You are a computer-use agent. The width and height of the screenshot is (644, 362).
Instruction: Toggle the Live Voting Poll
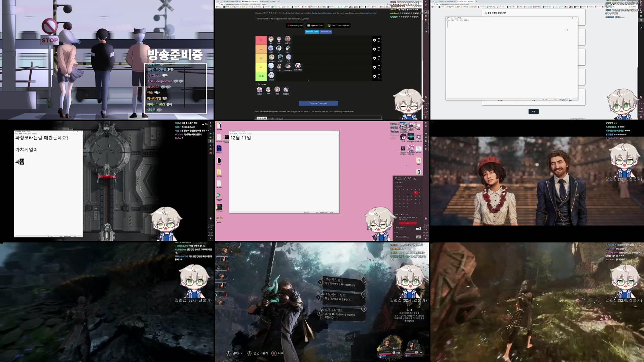tap(295, 25)
